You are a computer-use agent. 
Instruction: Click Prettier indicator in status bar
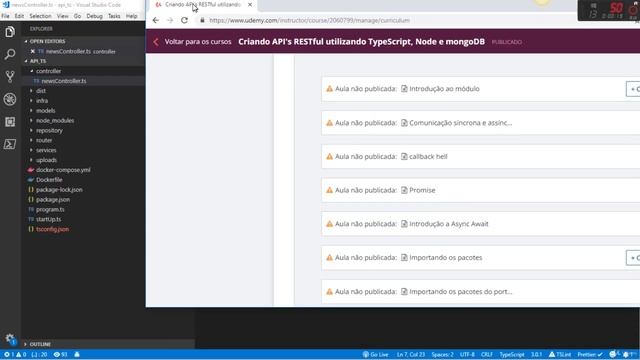coord(590,355)
